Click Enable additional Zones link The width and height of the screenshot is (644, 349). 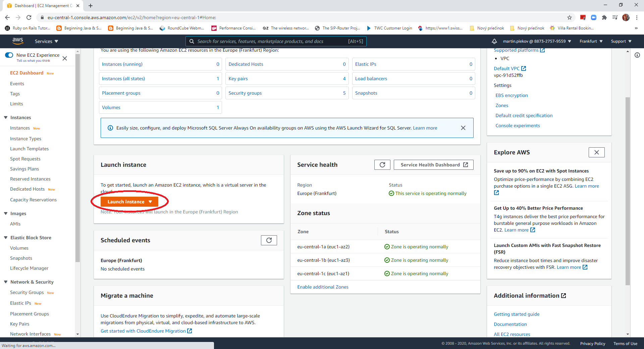(x=323, y=287)
